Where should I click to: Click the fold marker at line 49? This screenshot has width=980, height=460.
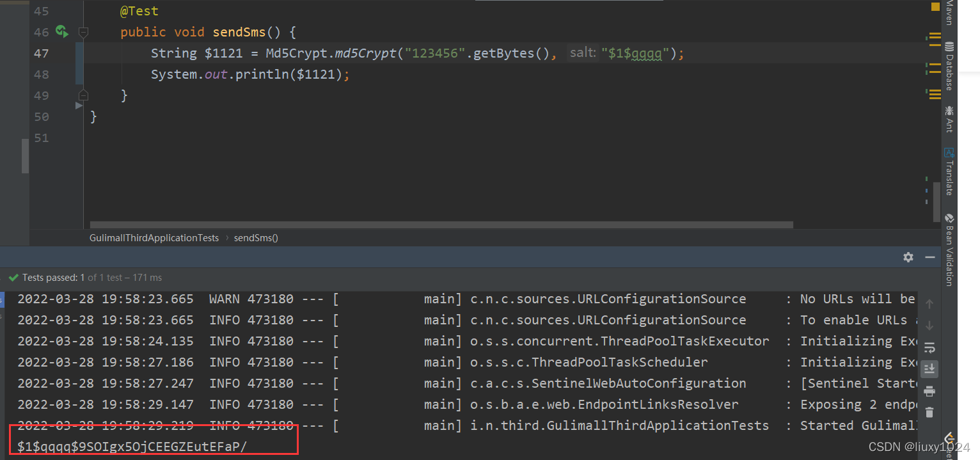click(x=83, y=95)
